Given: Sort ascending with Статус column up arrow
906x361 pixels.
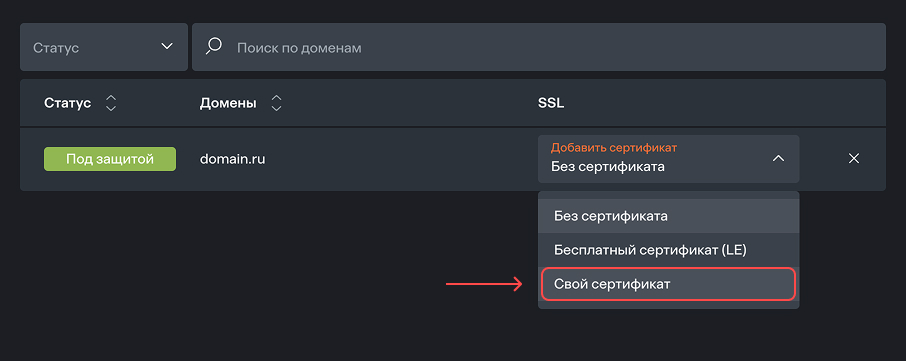Looking at the screenshot, I should point(111,99).
